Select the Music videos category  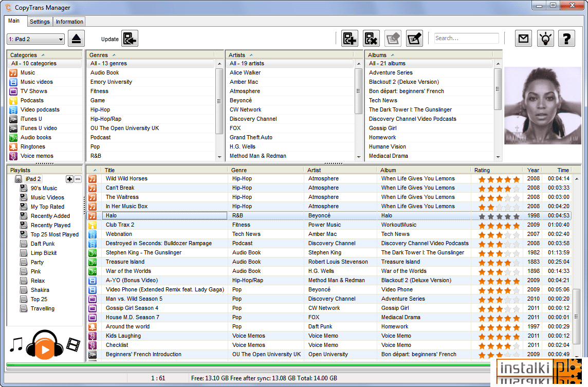point(45,82)
